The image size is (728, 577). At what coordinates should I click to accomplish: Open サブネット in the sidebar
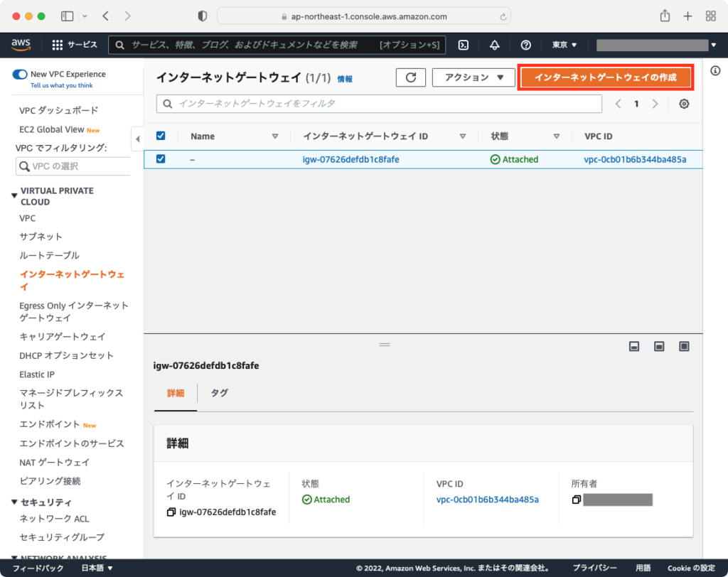[41, 237]
